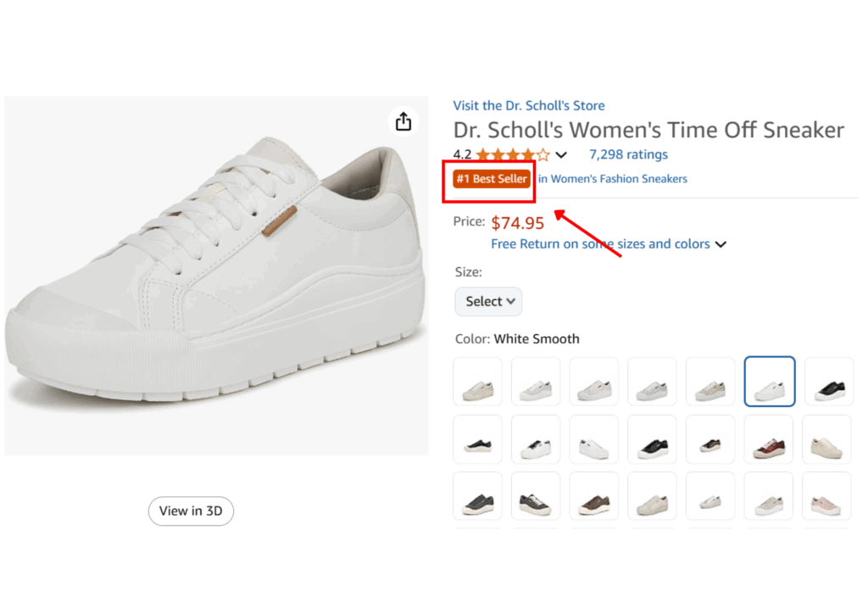Select the currently highlighted White Smooth swatch

pos(770,382)
